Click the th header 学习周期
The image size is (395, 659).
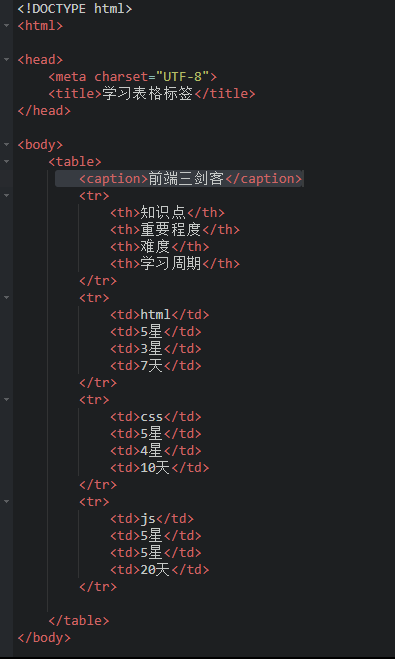171,264
